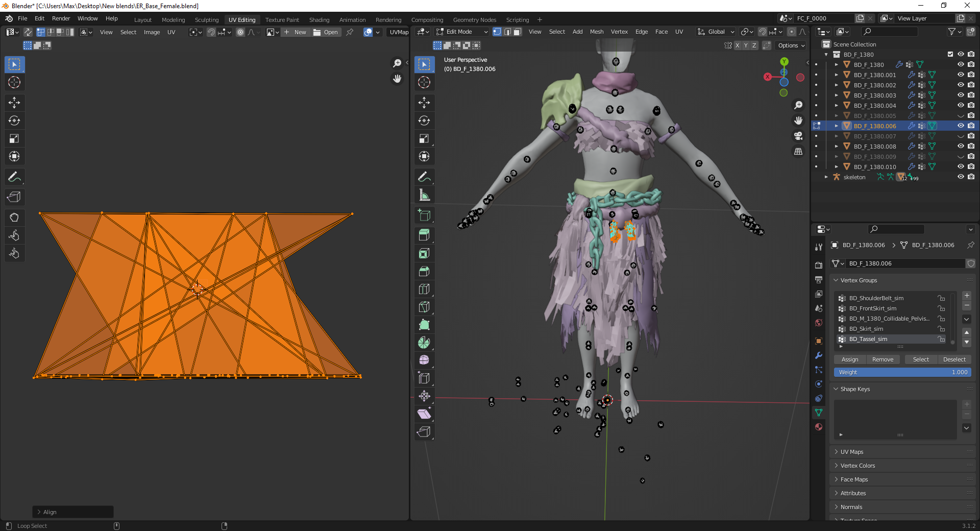
Task: Select the Inset Faces tool
Action: click(424, 253)
